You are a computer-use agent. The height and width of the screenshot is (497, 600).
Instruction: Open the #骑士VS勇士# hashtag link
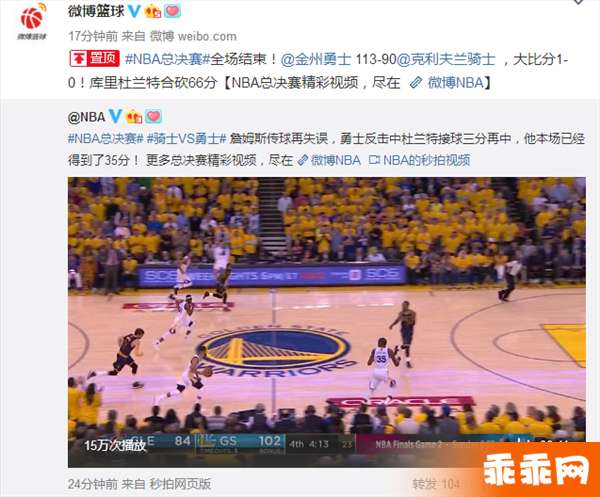pos(187,138)
